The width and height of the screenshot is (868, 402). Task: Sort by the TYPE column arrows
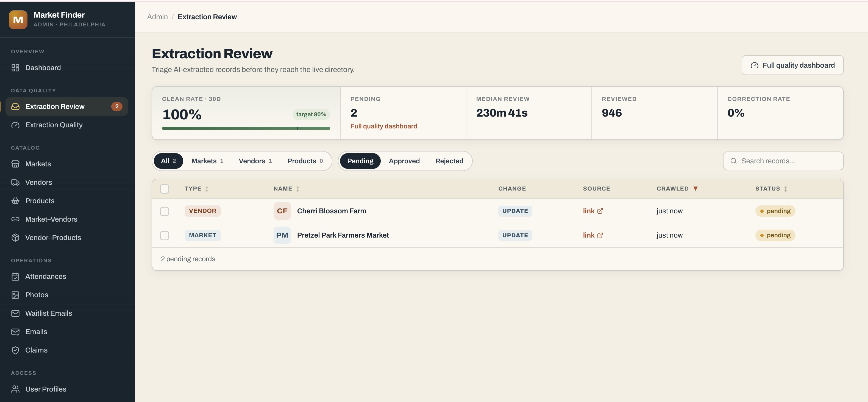click(x=207, y=189)
